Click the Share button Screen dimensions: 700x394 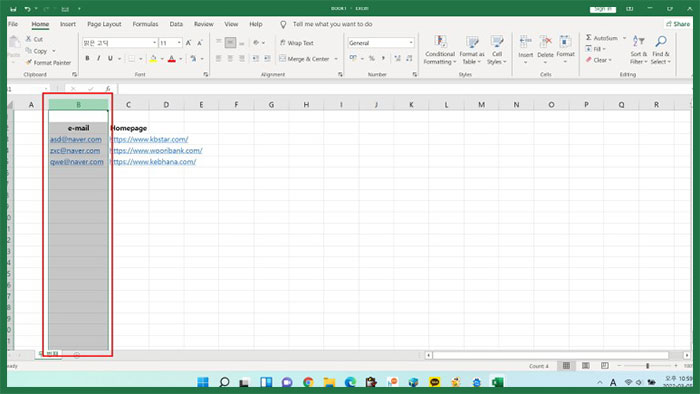678,24
